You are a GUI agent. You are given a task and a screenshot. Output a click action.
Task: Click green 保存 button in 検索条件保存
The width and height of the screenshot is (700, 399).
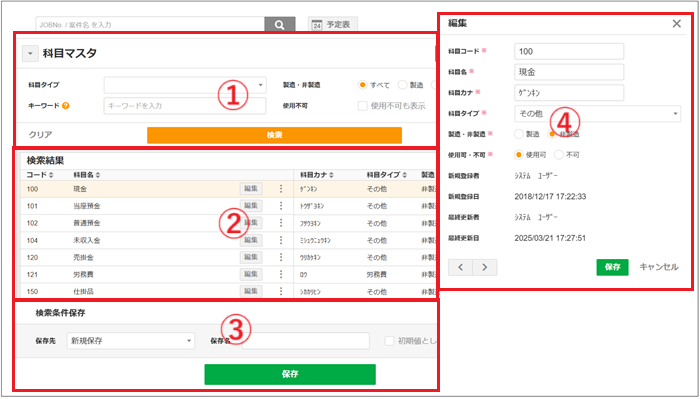[290, 374]
